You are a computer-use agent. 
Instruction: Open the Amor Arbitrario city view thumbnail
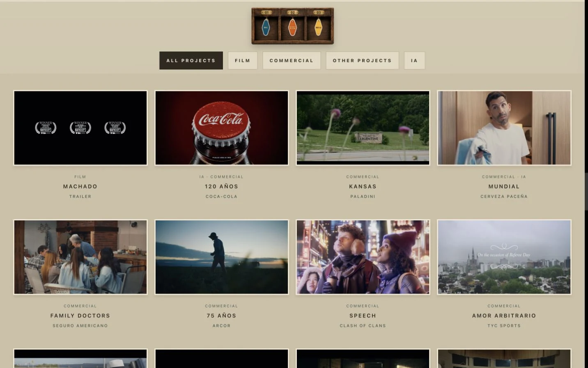tap(504, 257)
